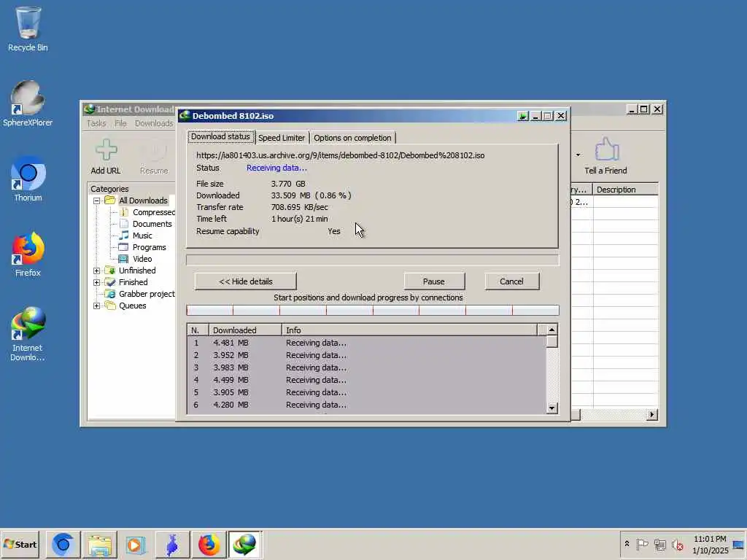Expand the Queues tree node
747x560 pixels.
tap(97, 306)
